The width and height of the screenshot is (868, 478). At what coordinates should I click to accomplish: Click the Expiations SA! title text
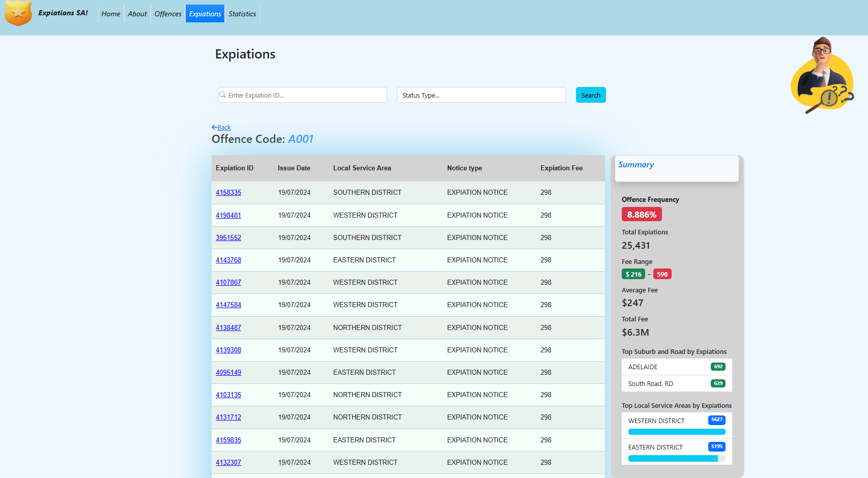pyautogui.click(x=63, y=13)
